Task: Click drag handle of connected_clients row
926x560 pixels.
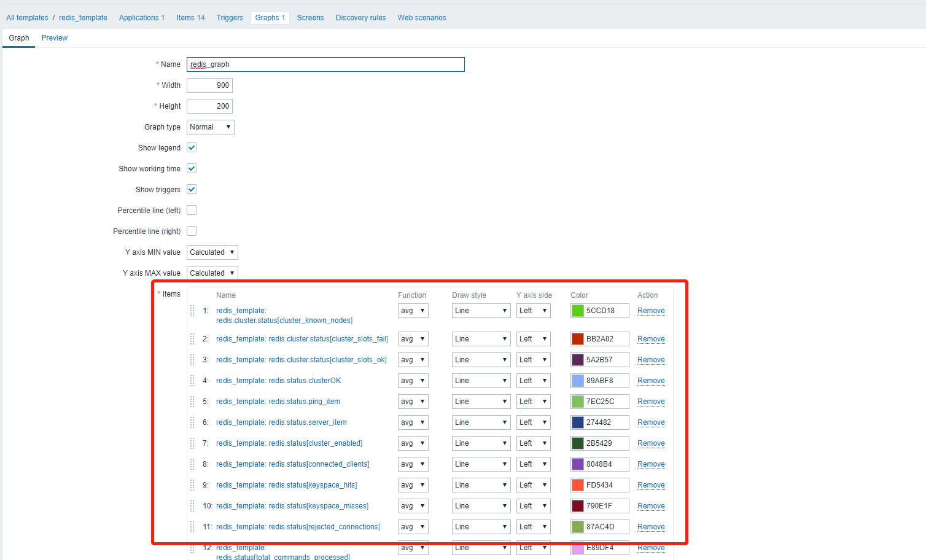Action: click(x=192, y=464)
